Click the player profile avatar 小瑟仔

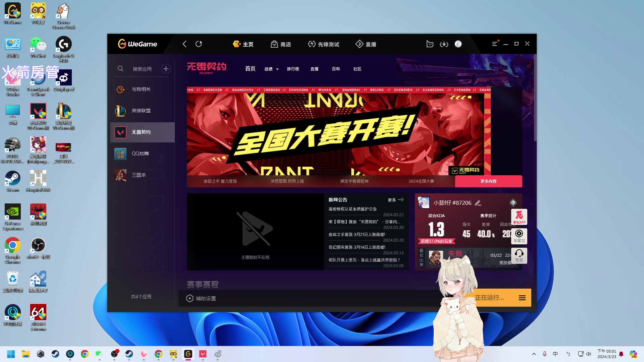(424, 203)
